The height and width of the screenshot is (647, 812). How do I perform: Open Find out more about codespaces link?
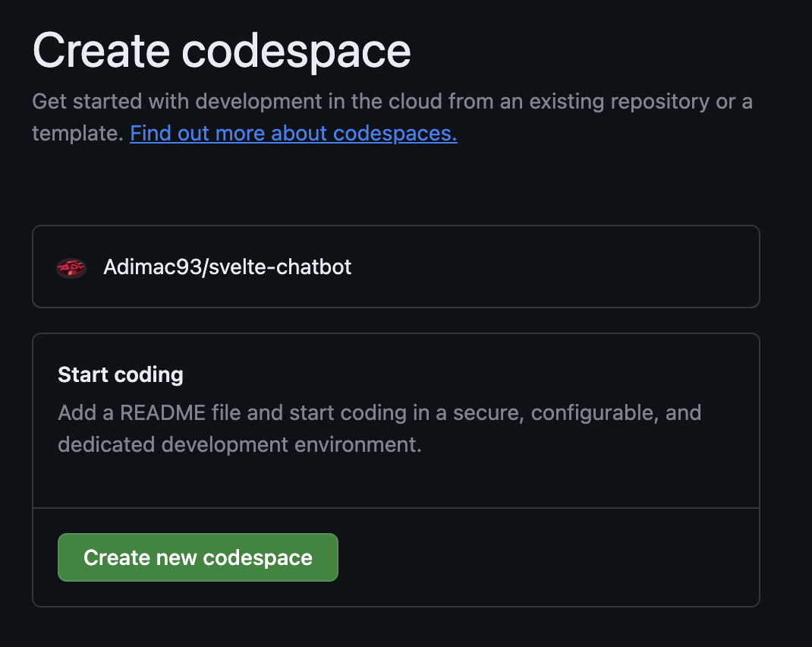pos(293,133)
